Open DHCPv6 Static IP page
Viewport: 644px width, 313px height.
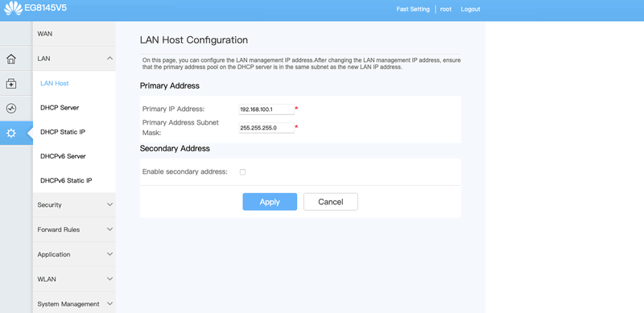click(66, 180)
